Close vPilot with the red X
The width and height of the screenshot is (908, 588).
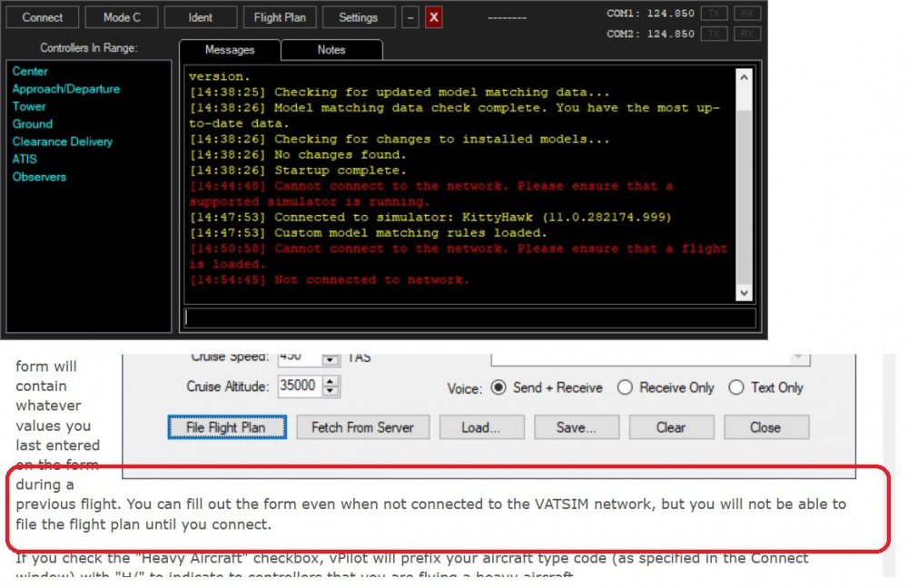click(x=434, y=17)
